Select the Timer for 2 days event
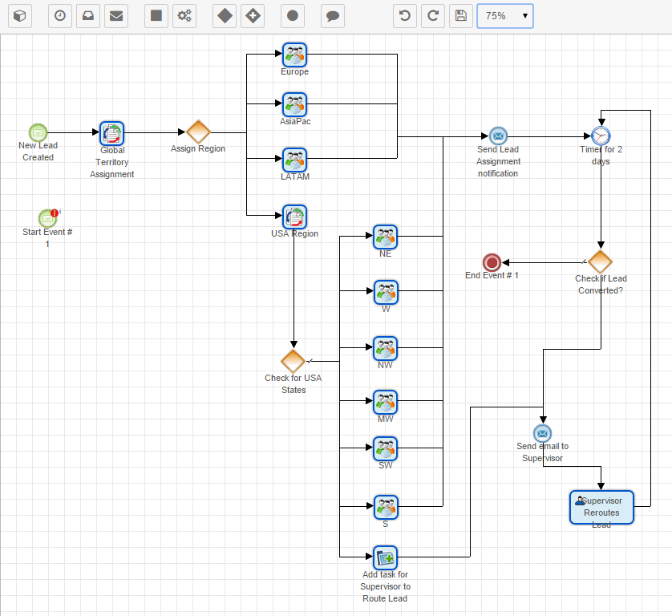This screenshot has width=672, height=616. coord(601,136)
